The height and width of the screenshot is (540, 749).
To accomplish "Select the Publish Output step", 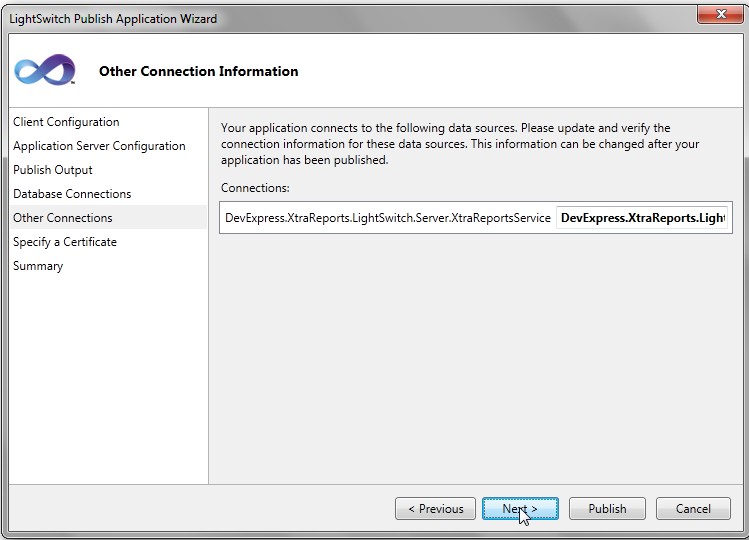I will coord(53,170).
